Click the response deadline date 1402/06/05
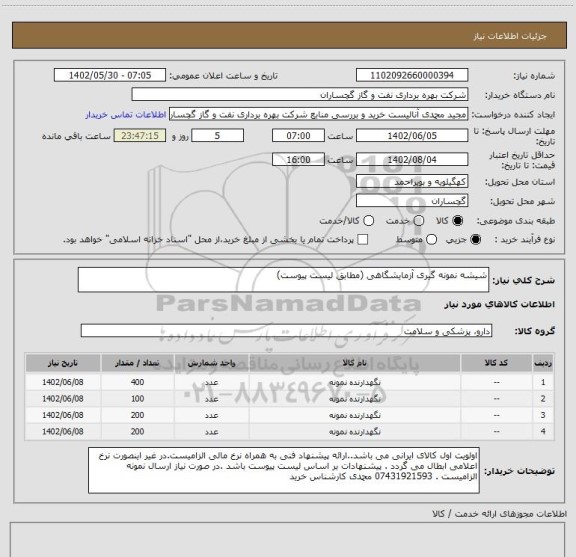Screen dimensions: 576x557 pos(412,136)
